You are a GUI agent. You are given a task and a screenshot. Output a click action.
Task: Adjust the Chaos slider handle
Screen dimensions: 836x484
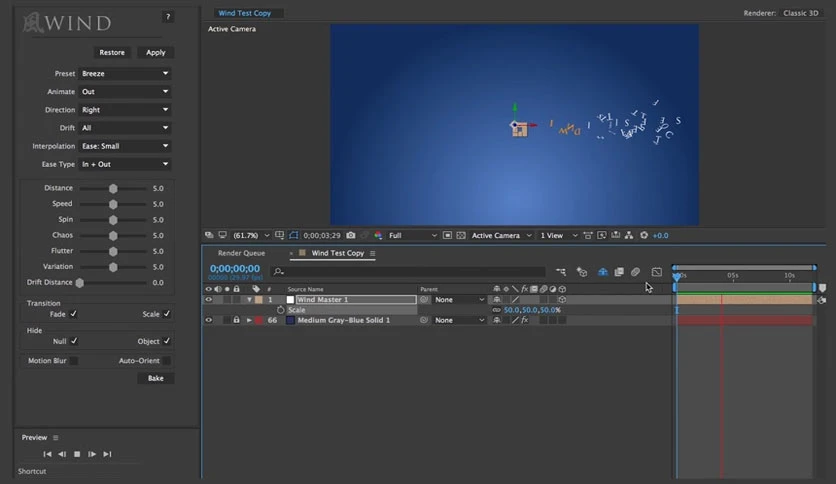click(x=113, y=236)
